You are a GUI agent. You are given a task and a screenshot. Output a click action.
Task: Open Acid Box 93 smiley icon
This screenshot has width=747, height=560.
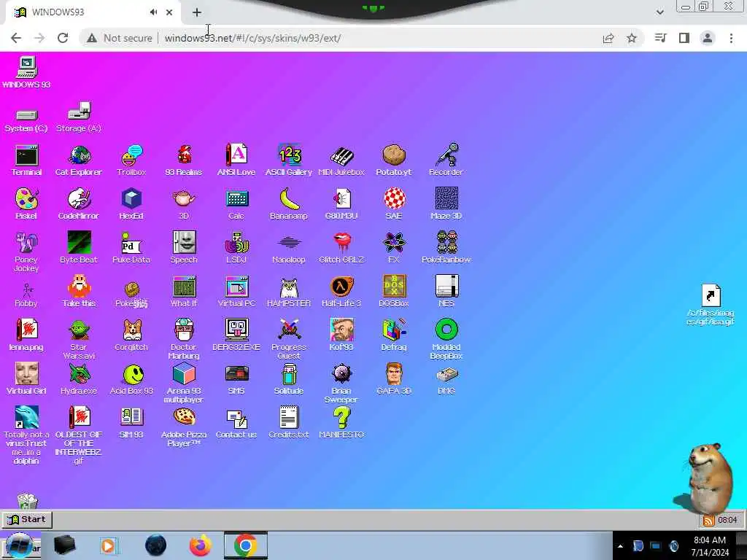click(133, 374)
